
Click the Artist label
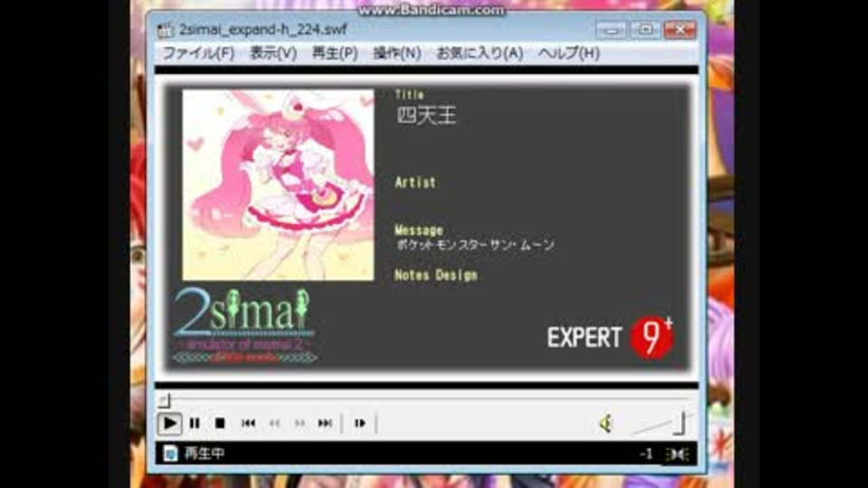[x=415, y=183]
